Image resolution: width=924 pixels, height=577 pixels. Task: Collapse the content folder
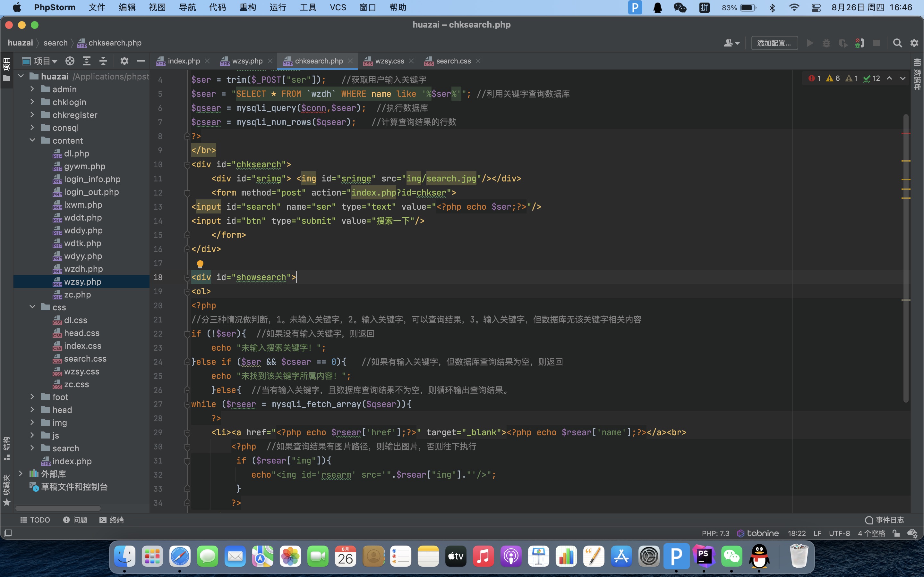pyautogui.click(x=32, y=140)
